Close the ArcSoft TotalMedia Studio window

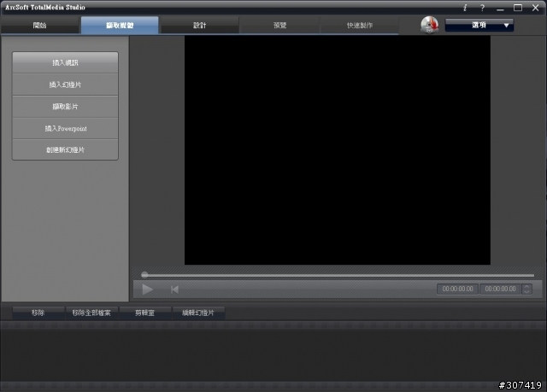(536, 8)
